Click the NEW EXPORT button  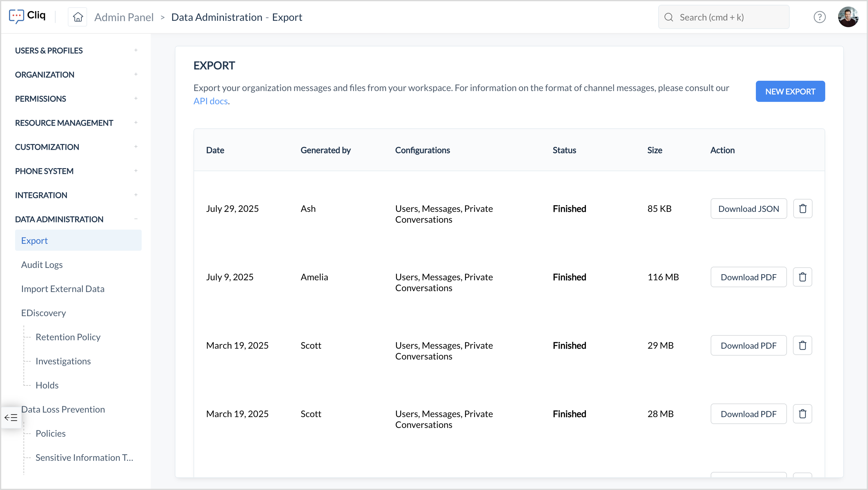(790, 91)
